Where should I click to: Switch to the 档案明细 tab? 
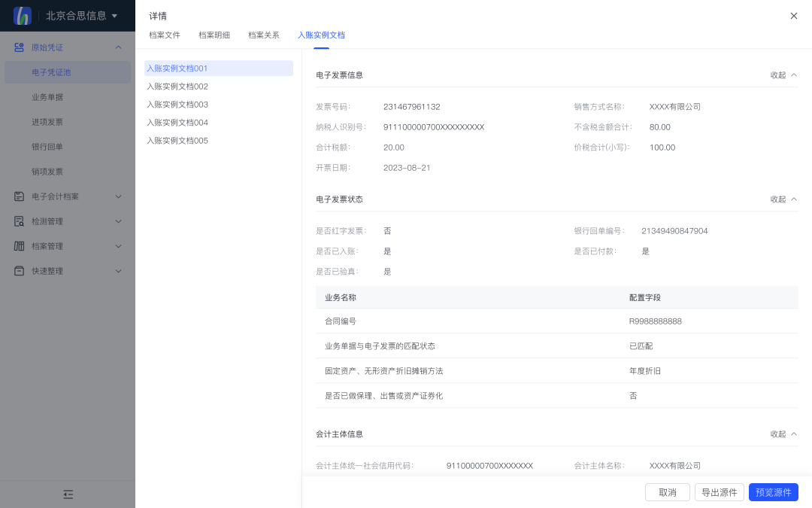pyautogui.click(x=214, y=35)
